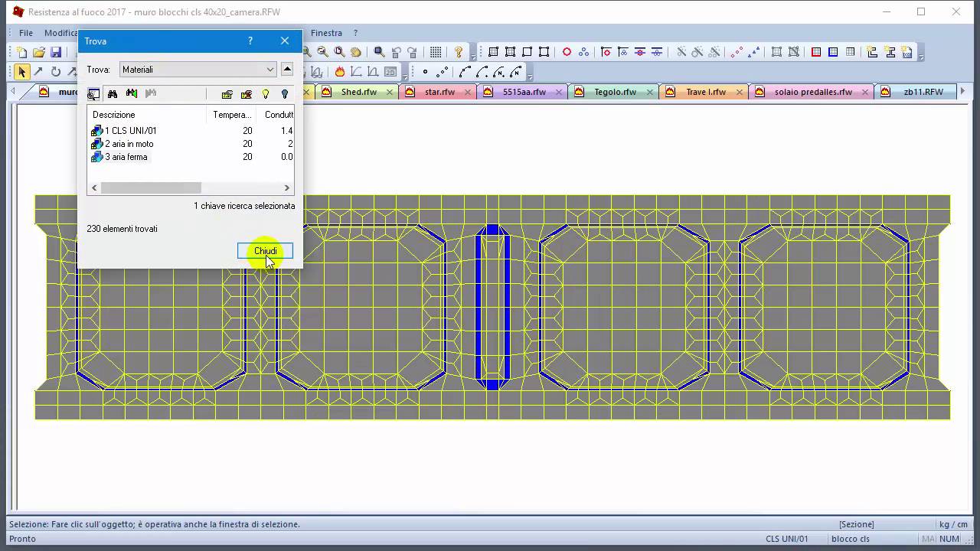Click the Trova list scroll left arrow
Viewport: 980px width, 551px height.
pos(94,187)
